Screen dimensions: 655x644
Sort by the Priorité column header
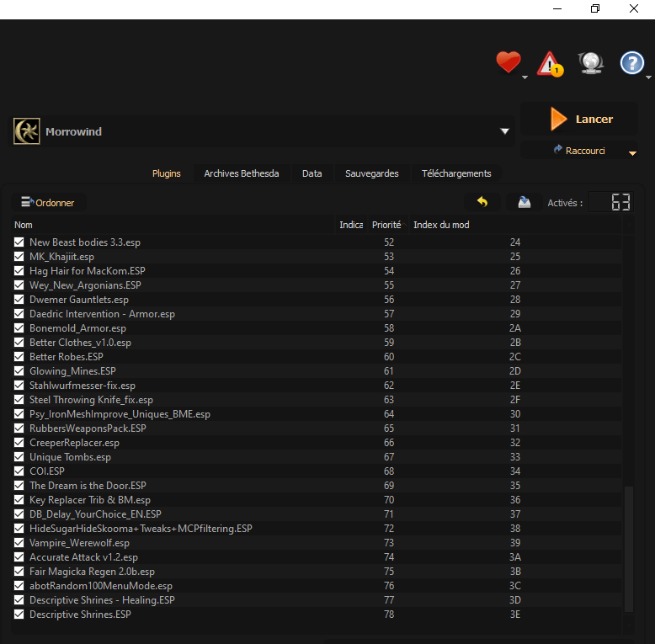[x=386, y=225]
